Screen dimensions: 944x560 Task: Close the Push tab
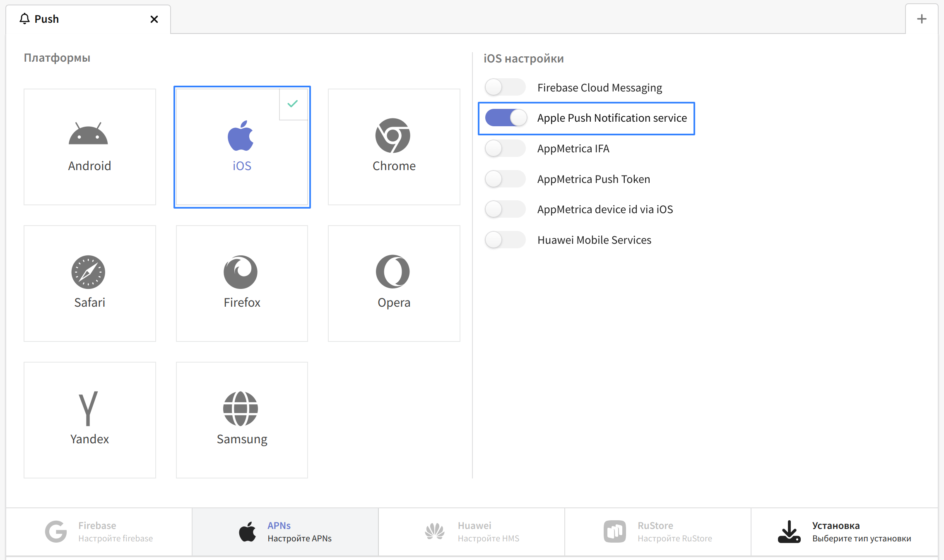[154, 19]
